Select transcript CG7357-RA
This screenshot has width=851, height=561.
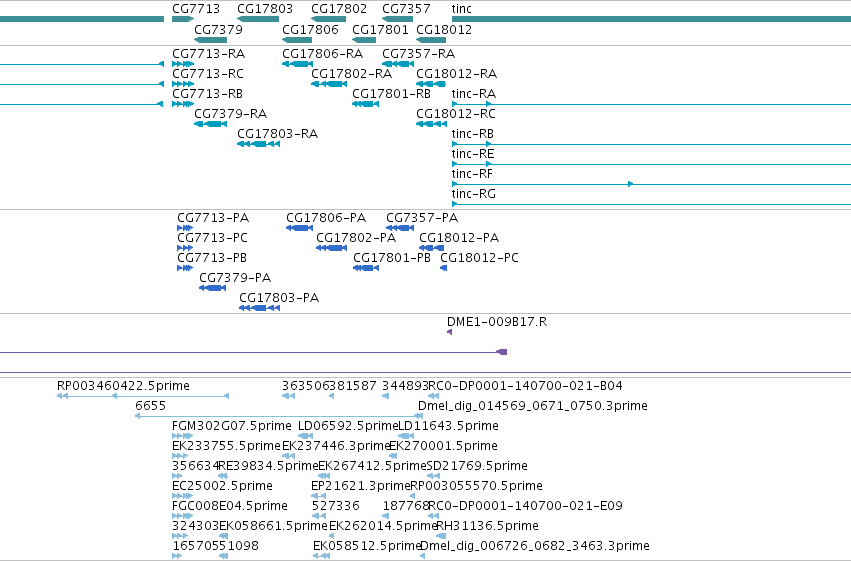(x=398, y=64)
